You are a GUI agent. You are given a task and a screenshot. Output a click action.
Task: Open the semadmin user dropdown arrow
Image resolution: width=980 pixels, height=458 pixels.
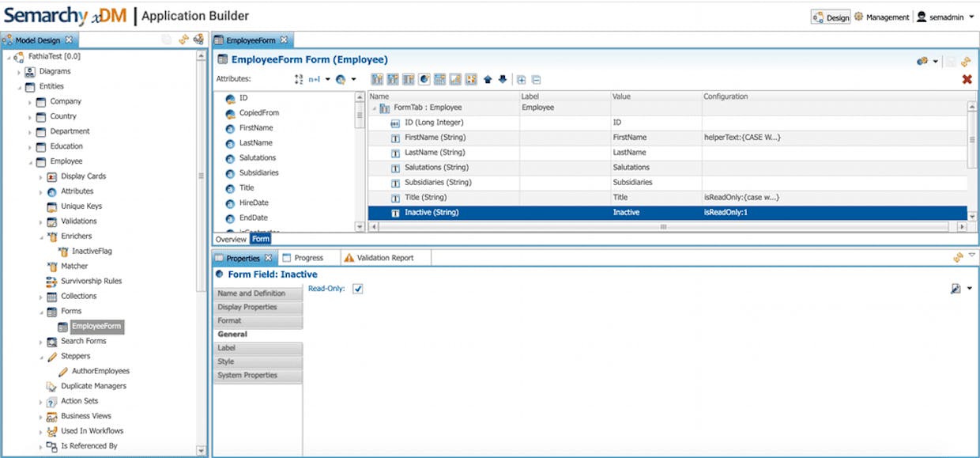pyautogui.click(x=970, y=17)
